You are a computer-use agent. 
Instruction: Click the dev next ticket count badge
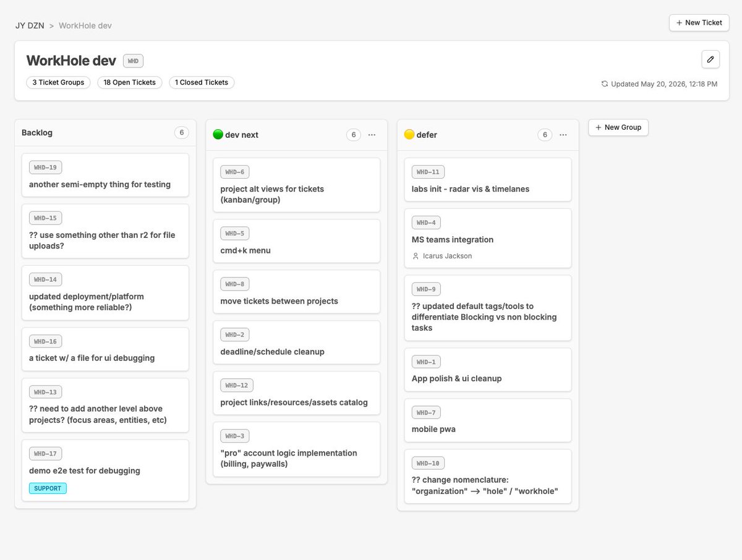353,135
